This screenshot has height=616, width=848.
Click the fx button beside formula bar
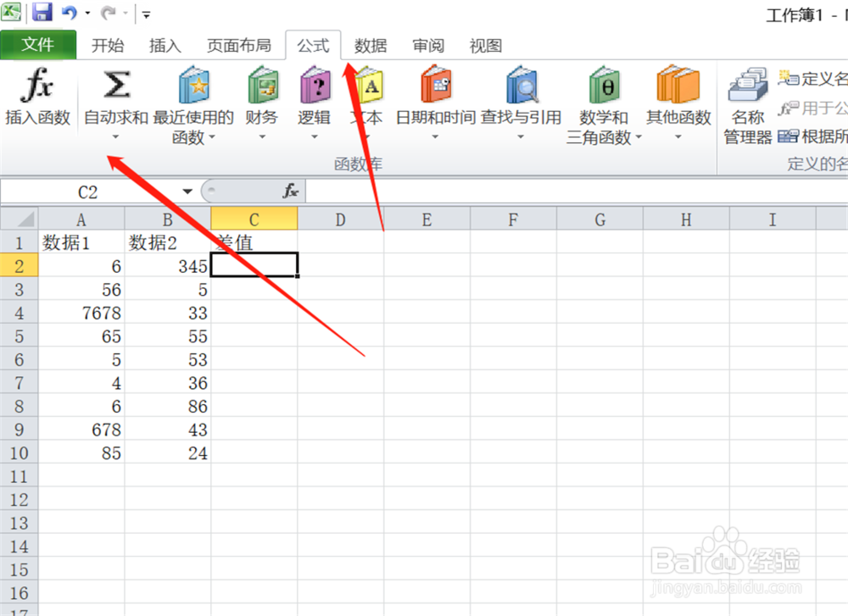[x=290, y=191]
